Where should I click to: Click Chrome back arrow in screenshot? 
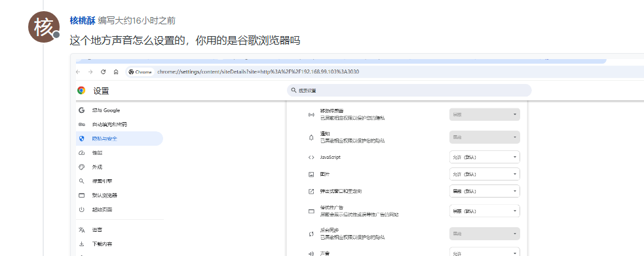(78, 72)
